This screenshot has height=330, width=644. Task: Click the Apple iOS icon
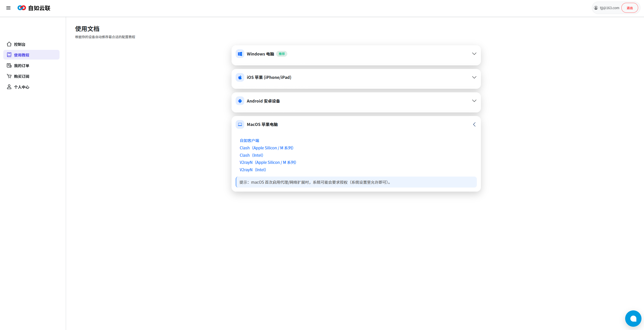point(240,77)
